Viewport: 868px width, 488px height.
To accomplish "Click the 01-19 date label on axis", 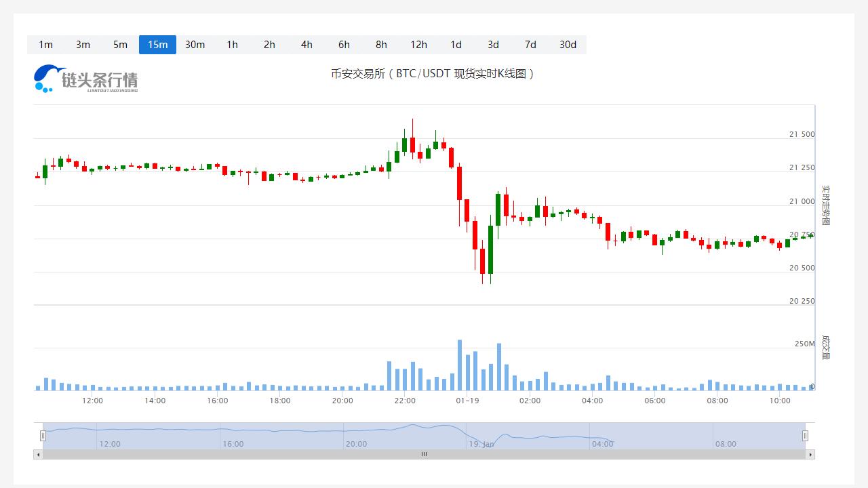I will 467,401.
